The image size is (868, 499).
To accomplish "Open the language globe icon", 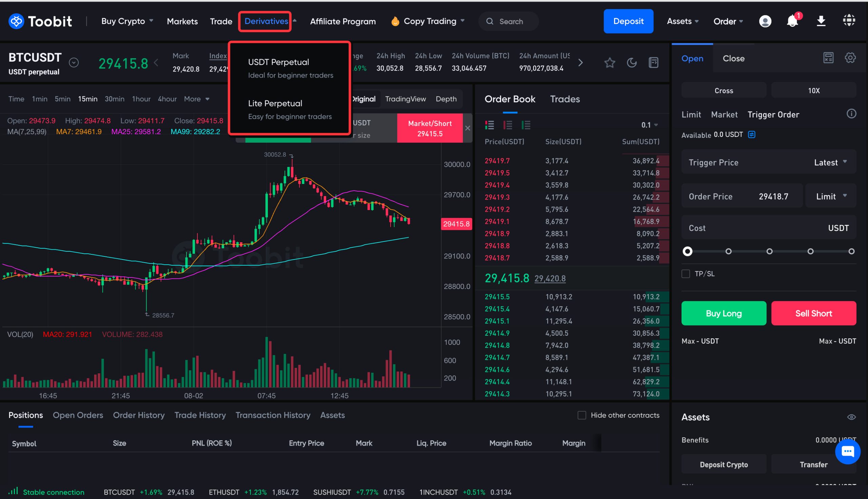I will pos(849,21).
